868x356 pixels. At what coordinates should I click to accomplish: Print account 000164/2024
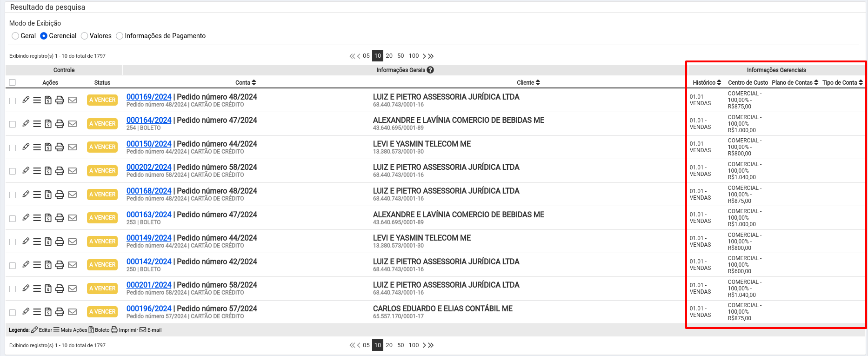60,124
